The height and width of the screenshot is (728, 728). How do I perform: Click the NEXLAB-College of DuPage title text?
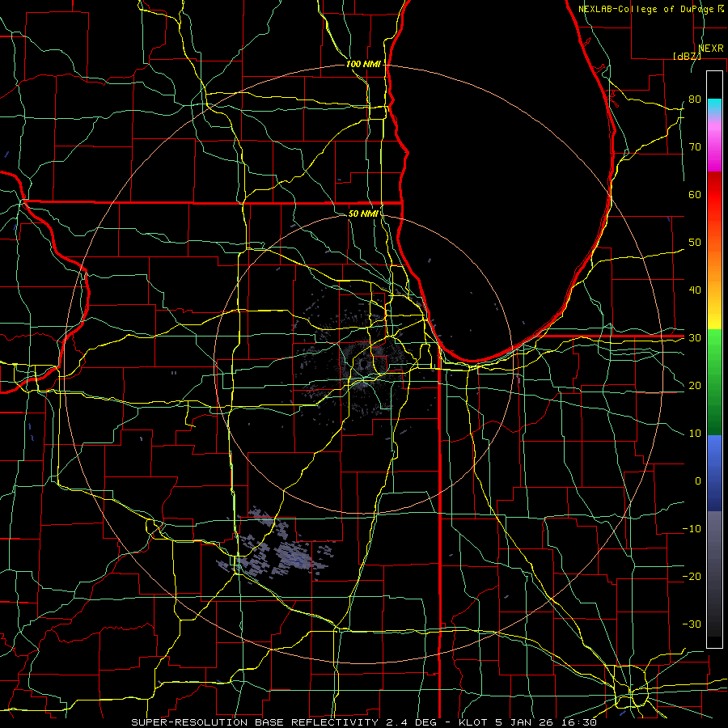648,9
